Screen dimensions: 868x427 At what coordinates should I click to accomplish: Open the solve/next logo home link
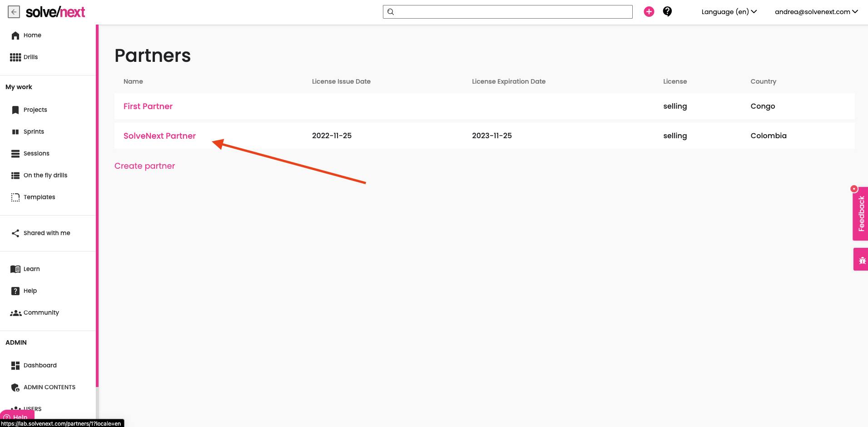pos(55,12)
